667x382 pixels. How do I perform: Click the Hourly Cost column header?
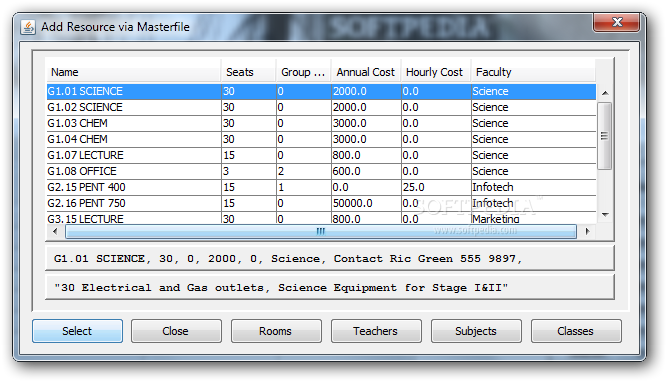click(436, 72)
